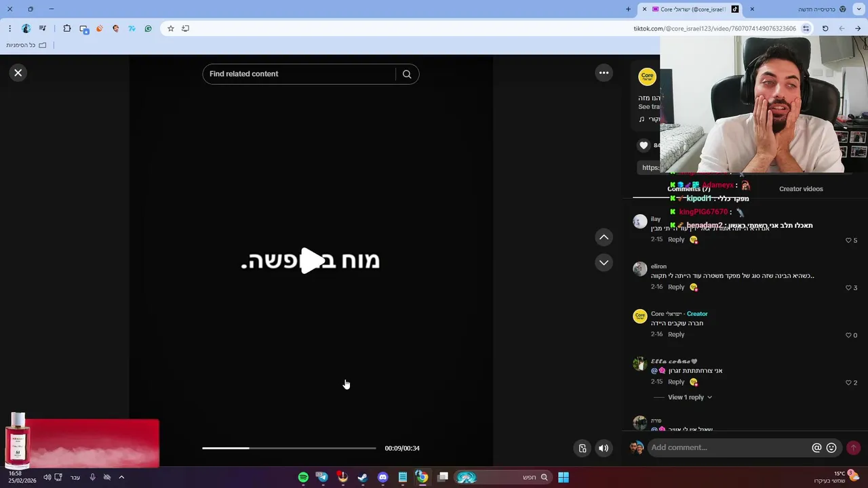
Task: Go to previous video with up arrow
Action: coord(604,237)
